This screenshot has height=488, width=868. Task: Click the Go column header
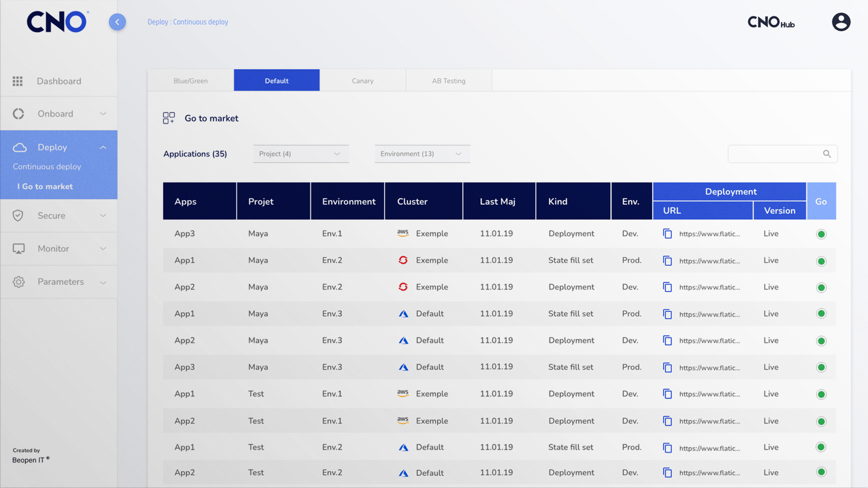821,201
